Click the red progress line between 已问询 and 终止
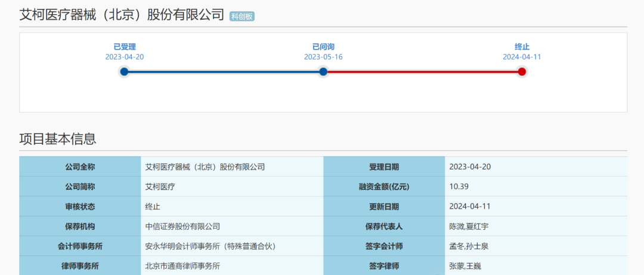Screen dimensions: 644x275 click(423, 72)
